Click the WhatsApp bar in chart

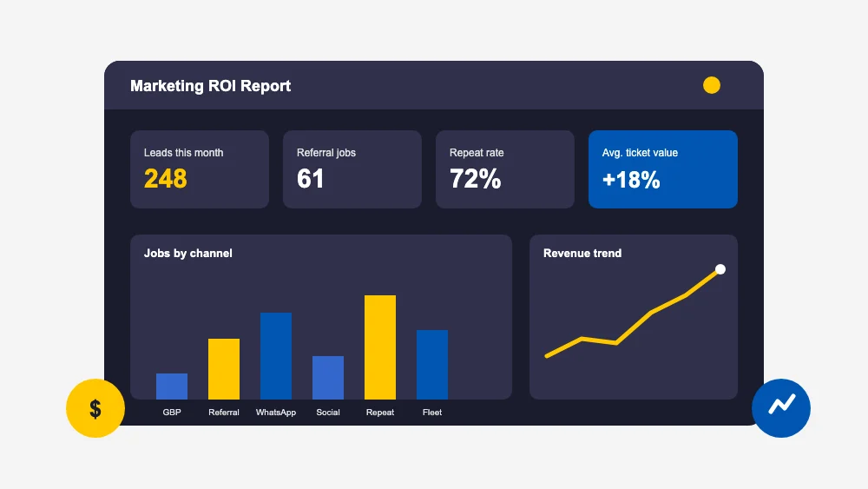[276, 356]
